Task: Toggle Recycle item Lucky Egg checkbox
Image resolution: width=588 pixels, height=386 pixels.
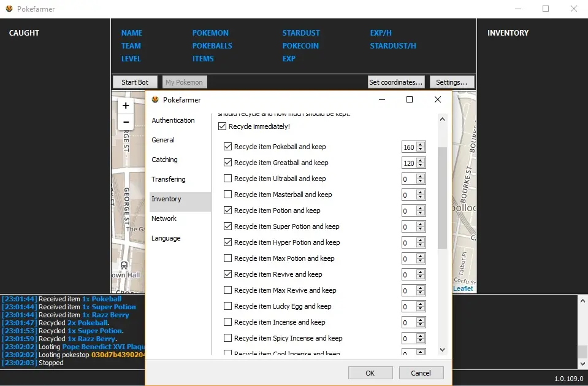Action: click(x=228, y=306)
